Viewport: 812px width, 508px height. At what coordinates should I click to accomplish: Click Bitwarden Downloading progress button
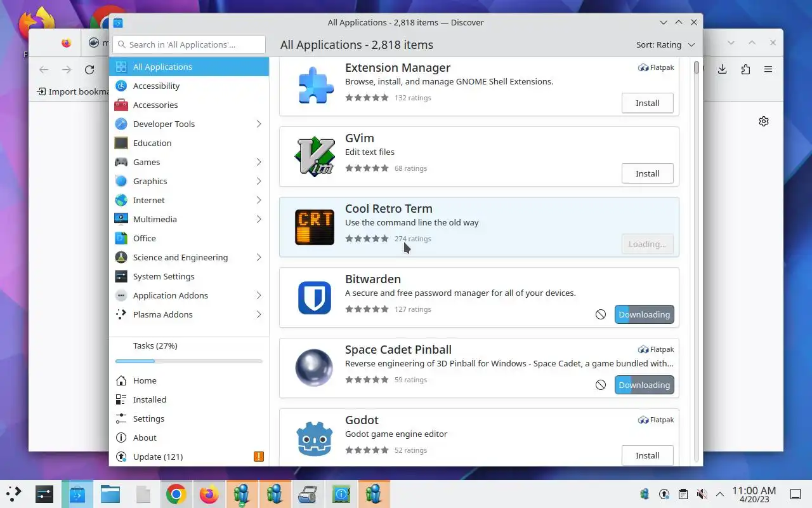click(x=644, y=314)
